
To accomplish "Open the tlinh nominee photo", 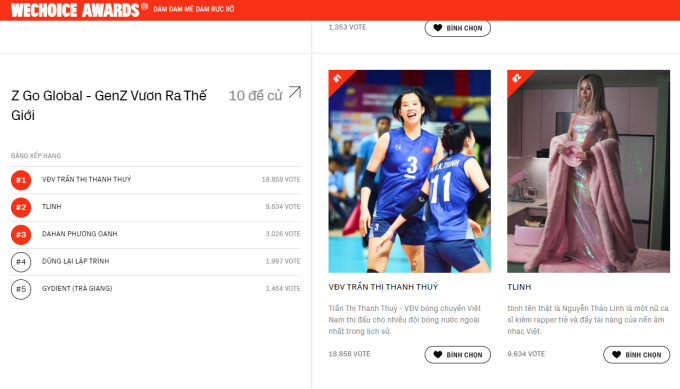I will [x=588, y=171].
